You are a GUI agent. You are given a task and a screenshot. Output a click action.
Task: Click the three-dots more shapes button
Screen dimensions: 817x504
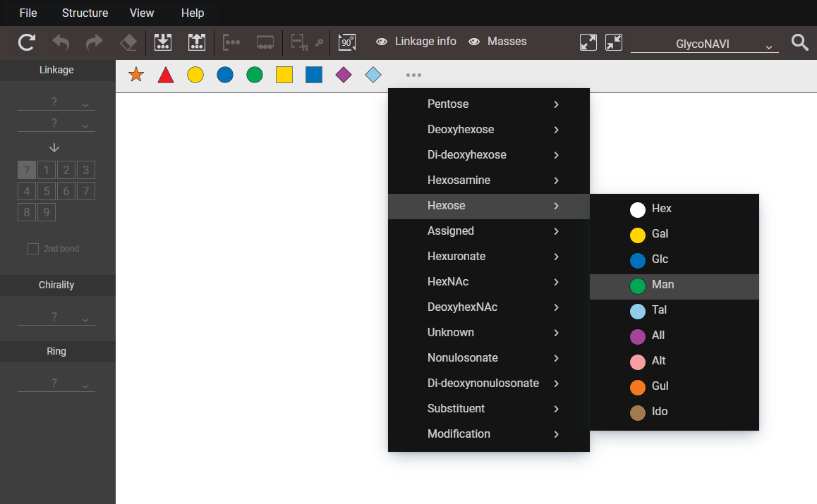click(413, 75)
